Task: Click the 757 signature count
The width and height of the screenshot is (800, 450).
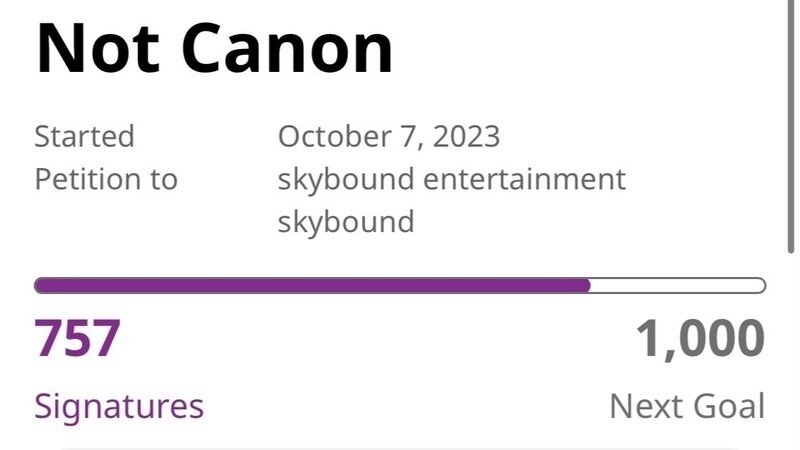Action: (78, 339)
